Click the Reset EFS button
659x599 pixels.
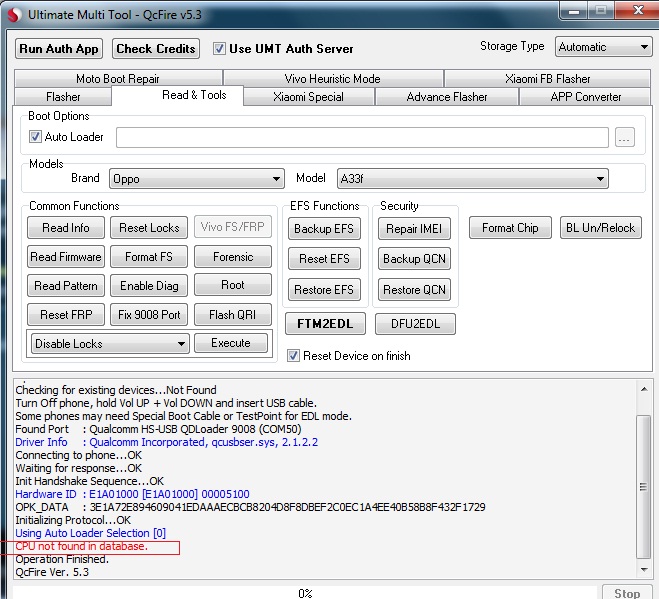(x=324, y=259)
